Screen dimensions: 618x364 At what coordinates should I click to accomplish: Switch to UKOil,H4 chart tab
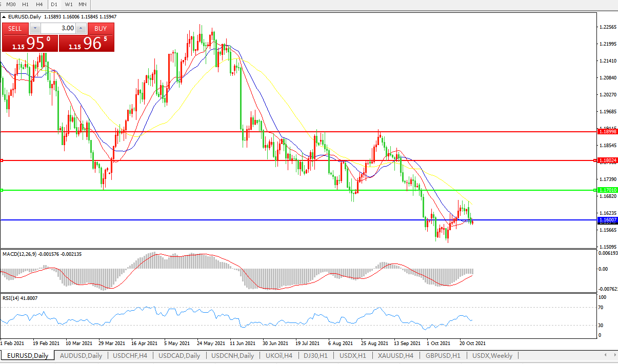coord(279,356)
